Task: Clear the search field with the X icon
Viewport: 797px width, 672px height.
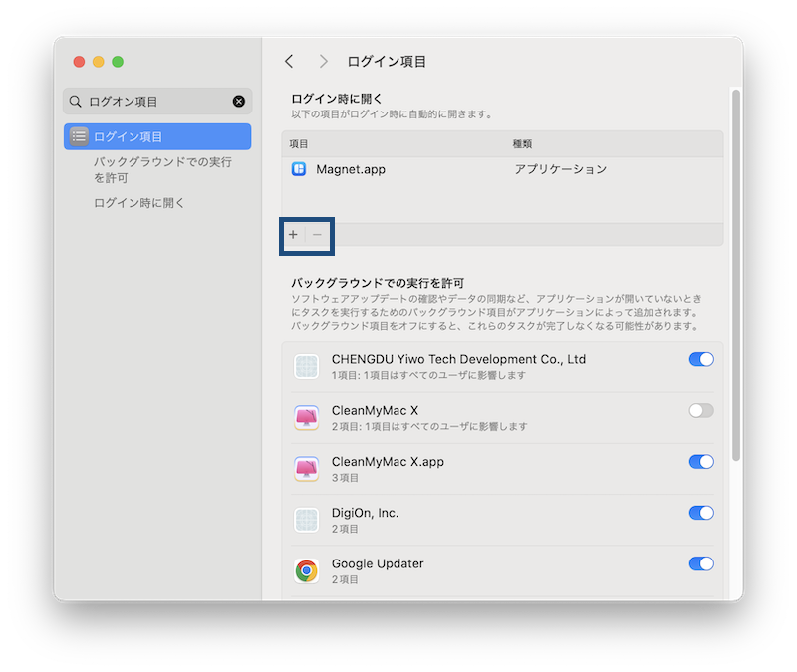Action: (x=239, y=102)
